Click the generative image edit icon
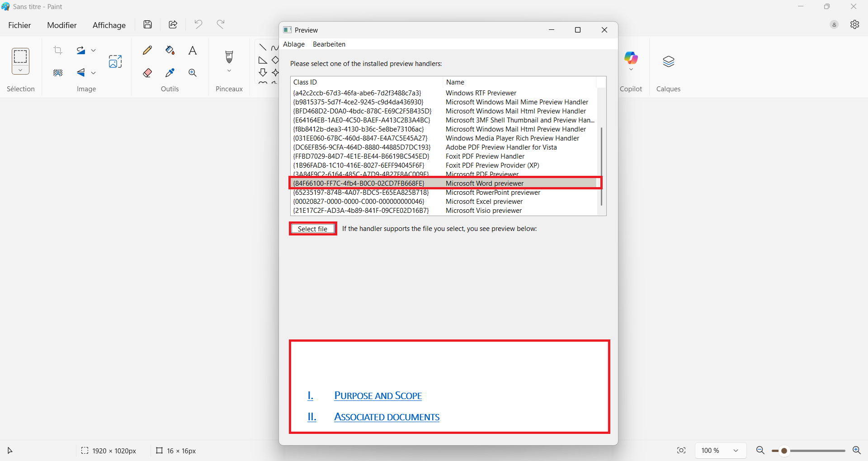The width and height of the screenshot is (868, 461). [x=115, y=61]
